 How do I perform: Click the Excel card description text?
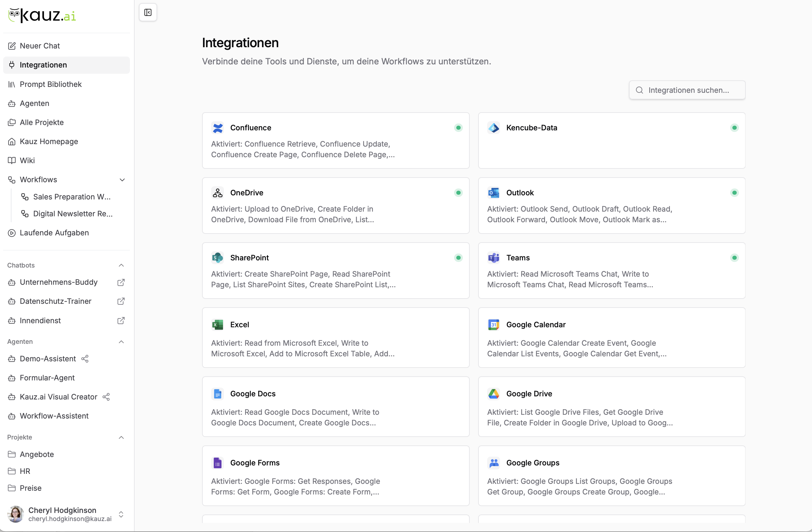tap(303, 349)
